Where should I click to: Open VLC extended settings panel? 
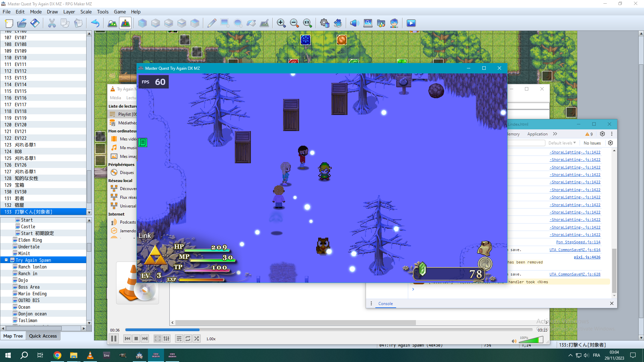click(166, 339)
